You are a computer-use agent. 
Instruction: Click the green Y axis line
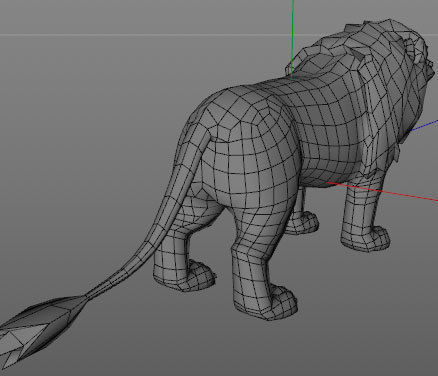[x=292, y=39]
